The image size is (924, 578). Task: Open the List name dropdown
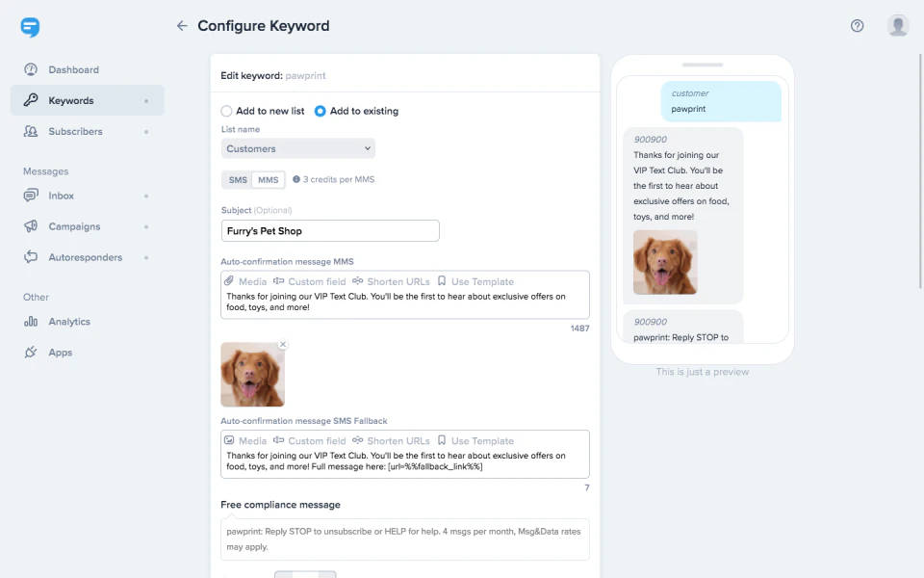(x=297, y=148)
